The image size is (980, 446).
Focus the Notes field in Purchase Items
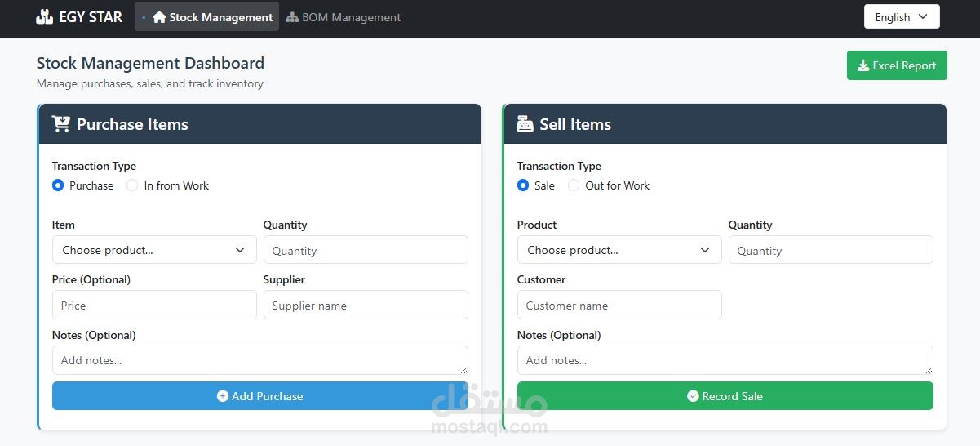[x=260, y=360]
